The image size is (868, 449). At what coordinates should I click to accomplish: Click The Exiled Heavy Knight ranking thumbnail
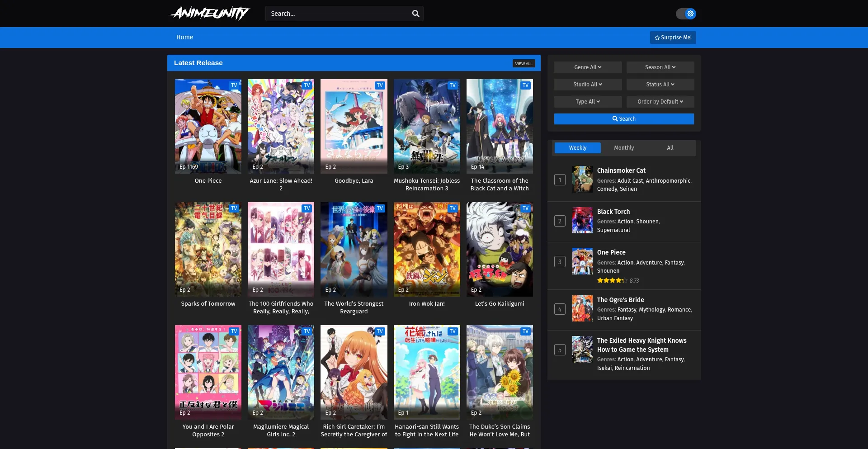pyautogui.click(x=582, y=349)
